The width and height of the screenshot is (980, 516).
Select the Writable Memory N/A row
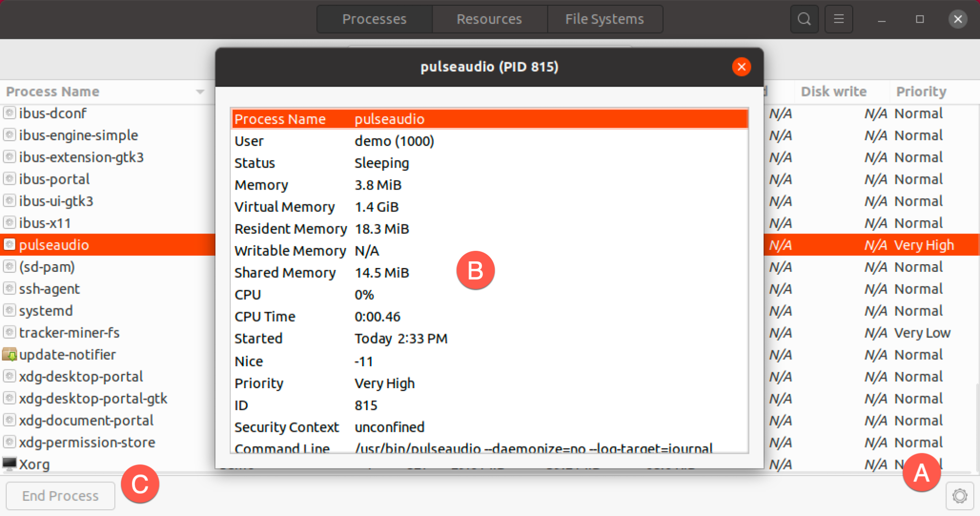pos(490,251)
